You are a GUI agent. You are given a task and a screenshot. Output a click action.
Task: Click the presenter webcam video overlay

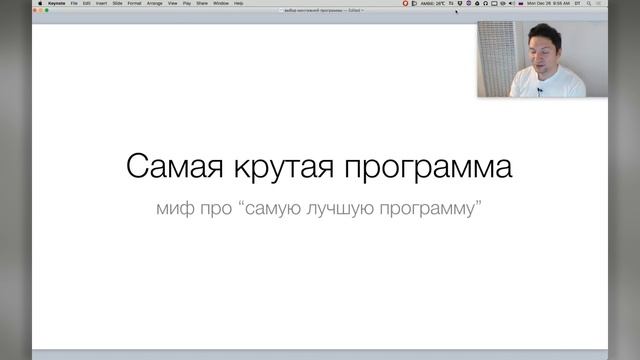click(542, 59)
